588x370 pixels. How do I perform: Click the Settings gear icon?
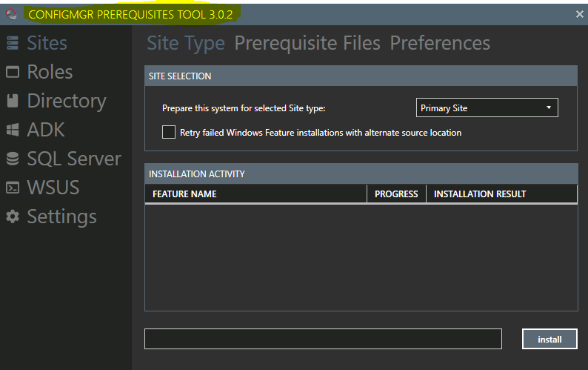coord(13,217)
